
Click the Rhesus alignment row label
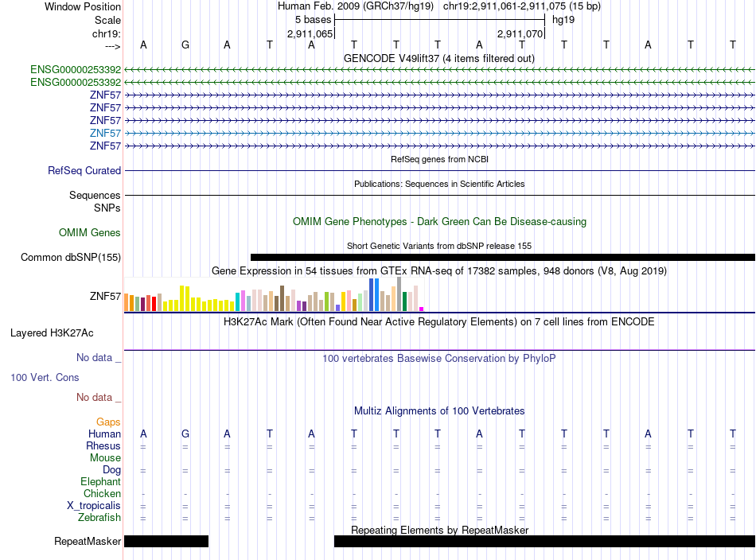103,445
